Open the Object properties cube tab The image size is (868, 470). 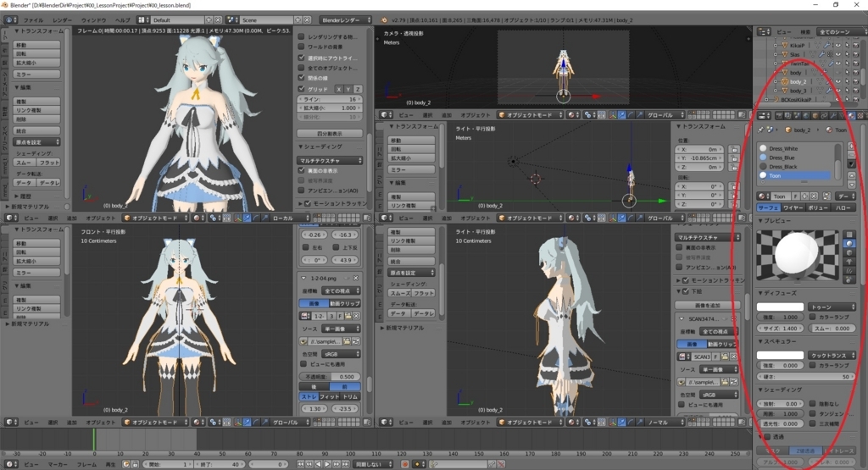[815, 115]
